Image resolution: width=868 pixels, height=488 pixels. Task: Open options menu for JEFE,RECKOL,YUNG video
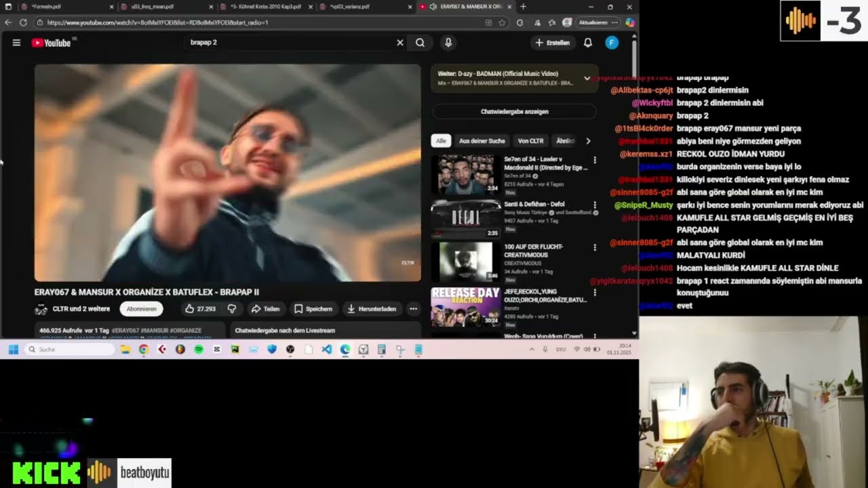coord(595,293)
